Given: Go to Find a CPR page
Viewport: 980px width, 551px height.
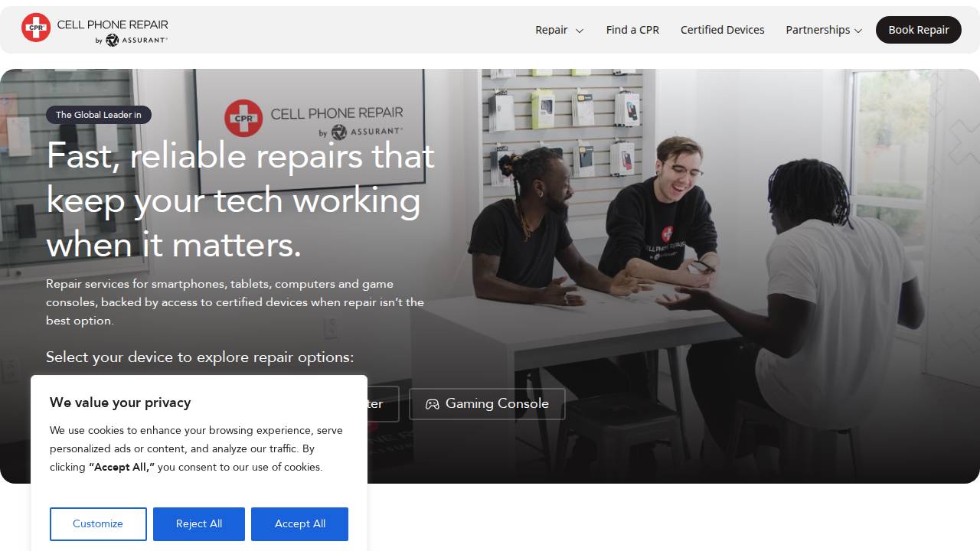Looking at the screenshot, I should (632, 30).
